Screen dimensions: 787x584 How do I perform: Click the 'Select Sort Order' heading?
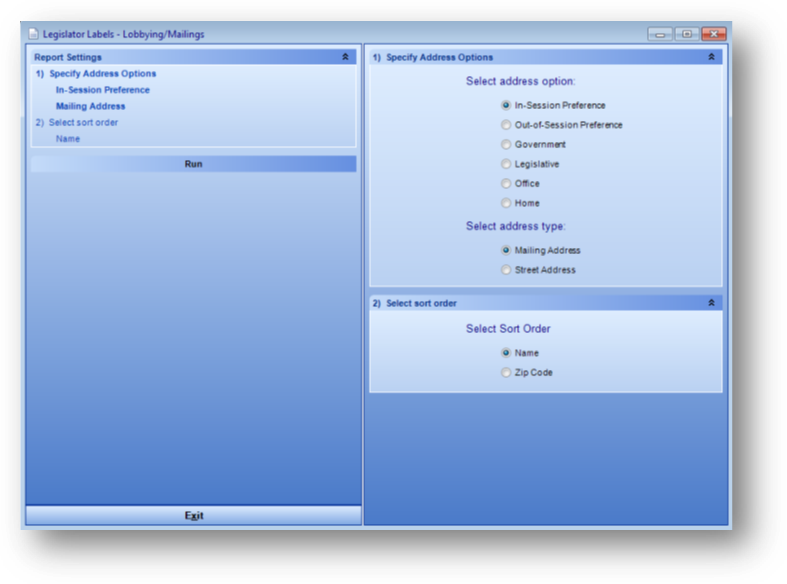coord(508,329)
